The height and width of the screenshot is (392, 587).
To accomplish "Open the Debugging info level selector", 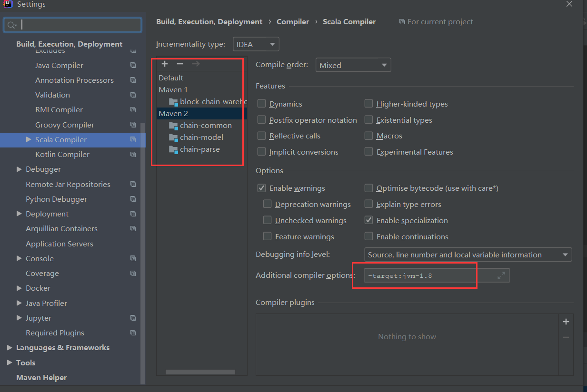I will point(468,255).
